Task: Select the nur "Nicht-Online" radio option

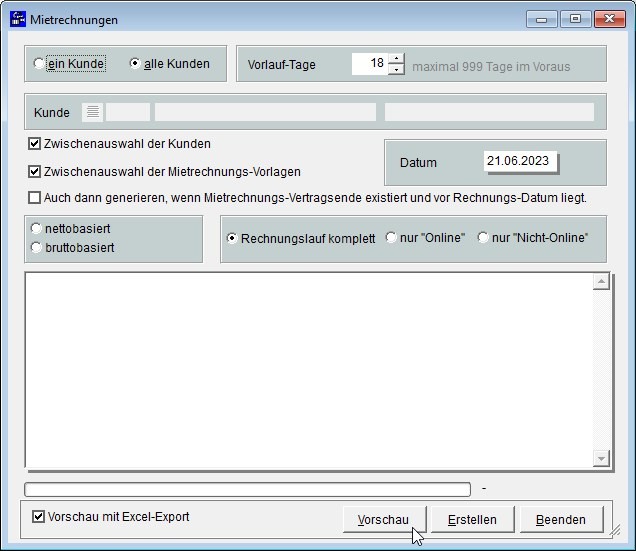Action: (x=483, y=237)
